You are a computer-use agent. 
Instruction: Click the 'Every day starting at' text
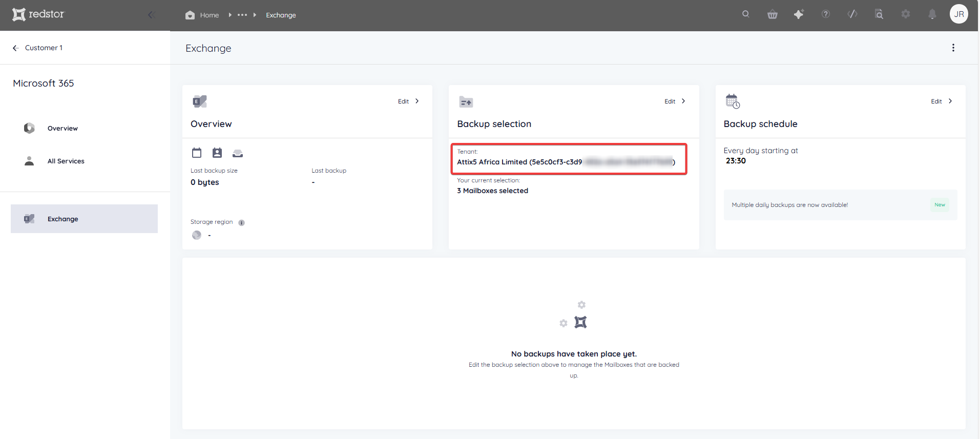pos(760,151)
